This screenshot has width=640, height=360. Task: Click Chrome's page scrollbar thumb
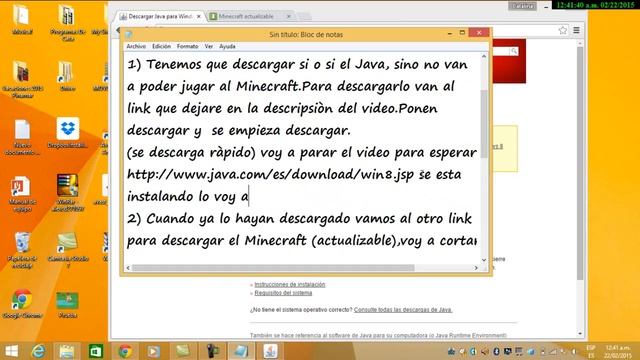pos(580,163)
